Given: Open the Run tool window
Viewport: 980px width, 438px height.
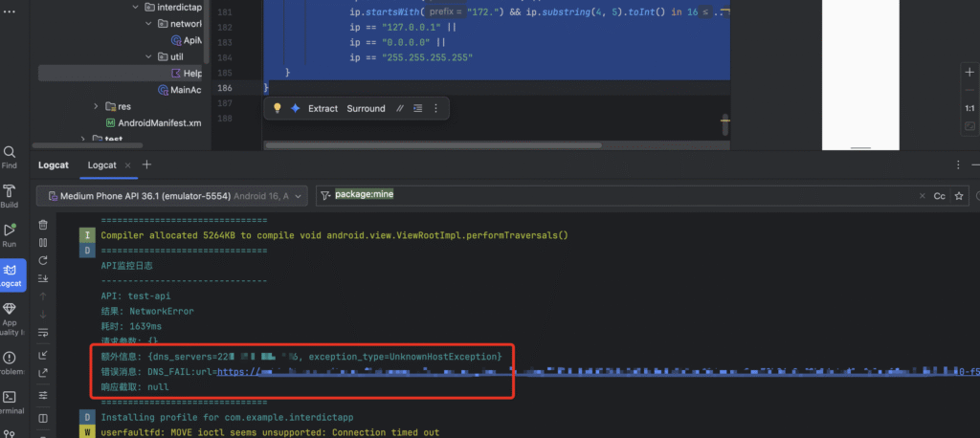Looking at the screenshot, I should coord(10,233).
